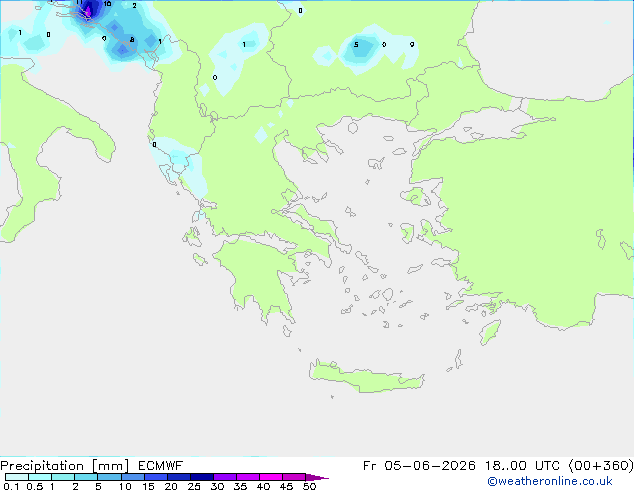Click the purple arrow at the legend end

click(x=317, y=477)
